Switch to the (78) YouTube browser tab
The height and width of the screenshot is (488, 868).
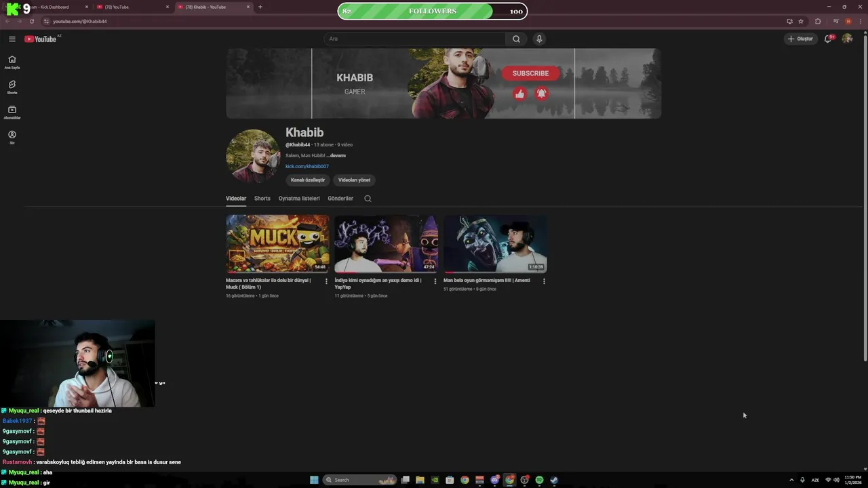click(132, 7)
